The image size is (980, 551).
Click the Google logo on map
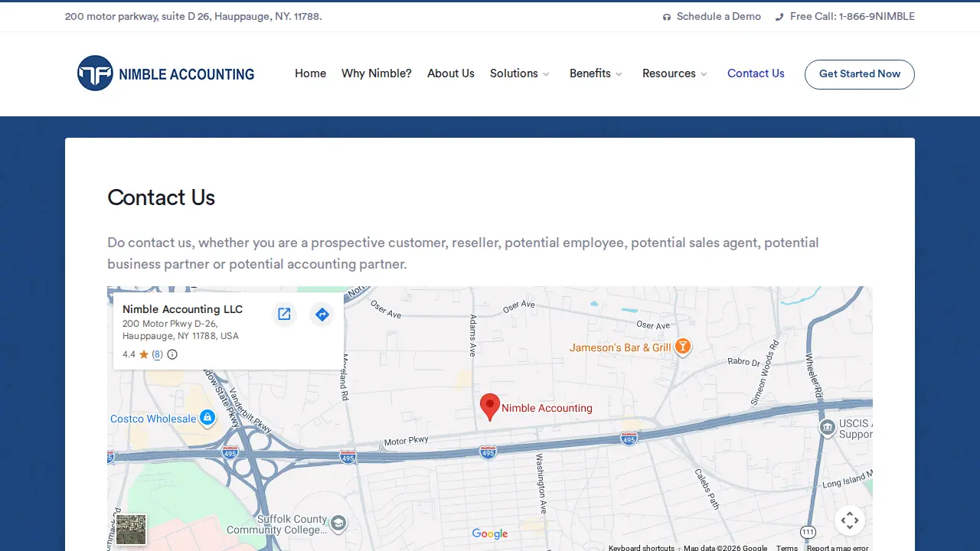(490, 533)
